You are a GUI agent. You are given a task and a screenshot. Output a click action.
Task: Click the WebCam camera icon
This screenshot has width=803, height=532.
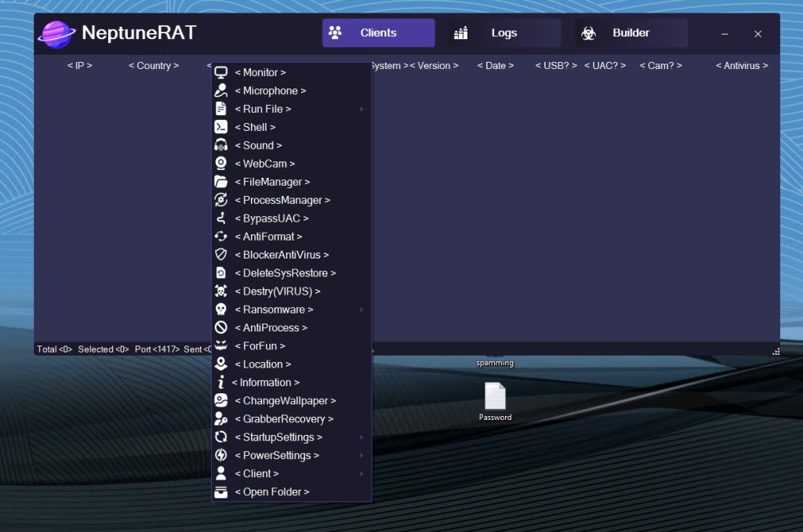click(x=223, y=163)
